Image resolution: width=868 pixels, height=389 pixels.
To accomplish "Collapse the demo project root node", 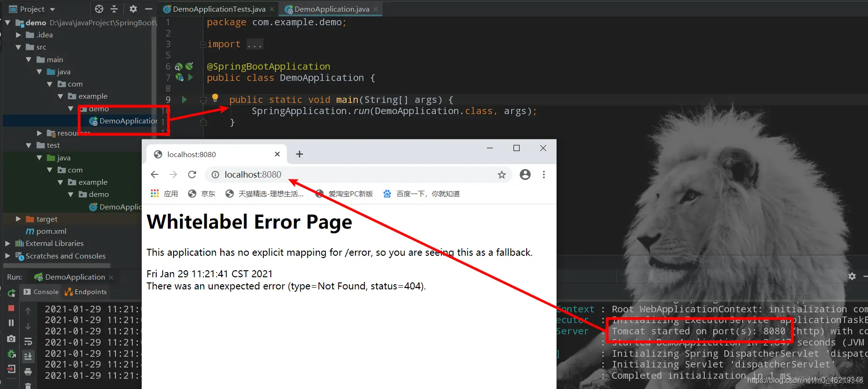I will tap(7, 22).
